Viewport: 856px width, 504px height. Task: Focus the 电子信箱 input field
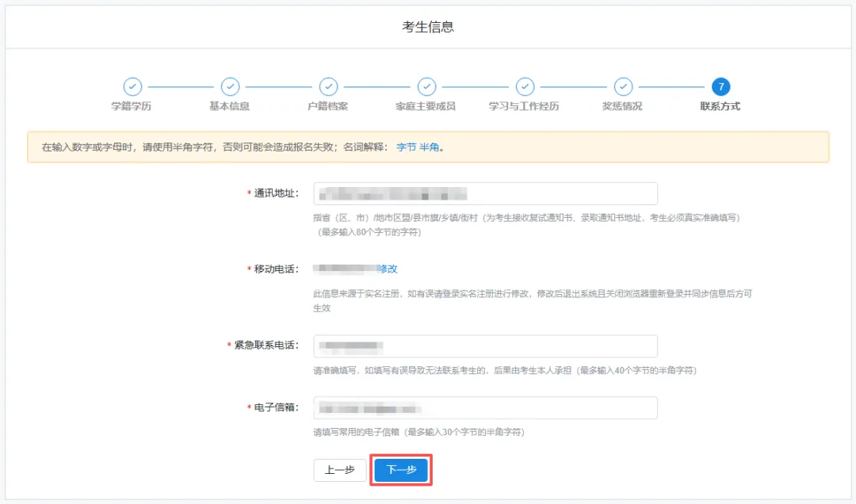485,408
